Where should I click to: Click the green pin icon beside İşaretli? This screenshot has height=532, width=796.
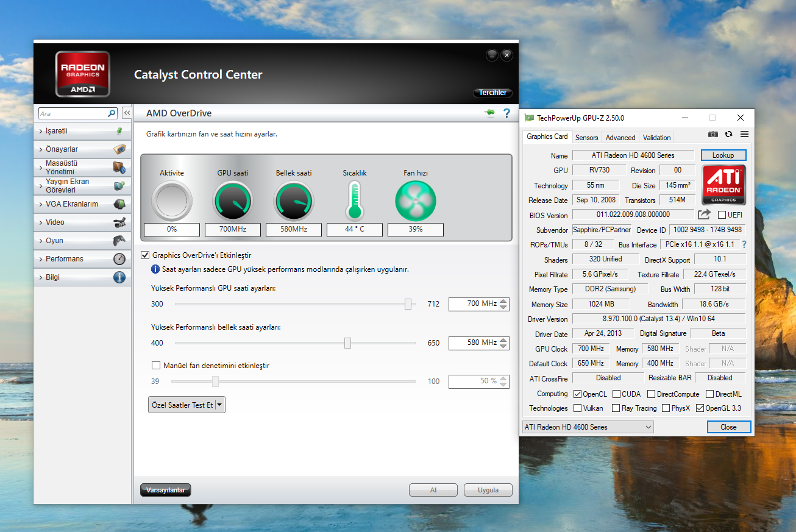119,131
